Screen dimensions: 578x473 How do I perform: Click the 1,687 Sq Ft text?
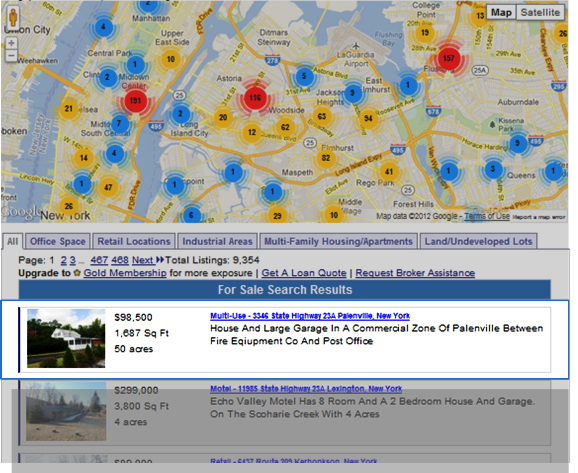point(142,333)
